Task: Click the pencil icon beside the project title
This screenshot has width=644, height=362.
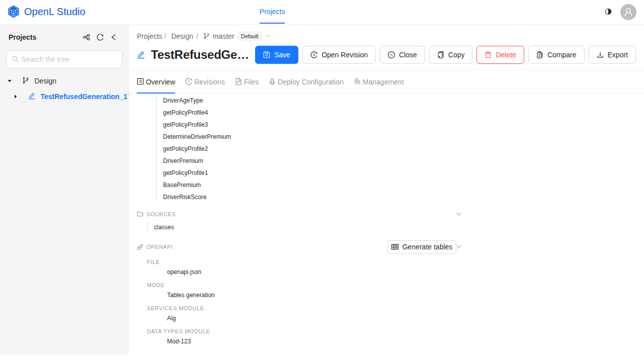Action: click(141, 55)
